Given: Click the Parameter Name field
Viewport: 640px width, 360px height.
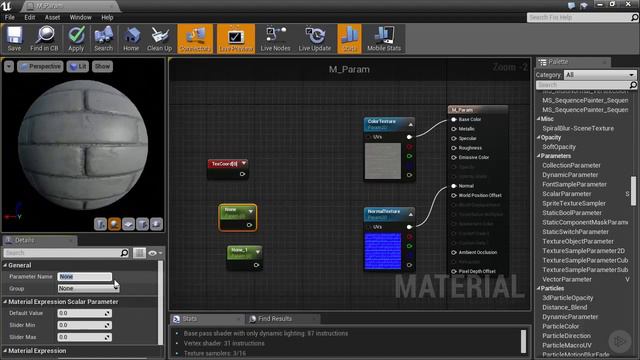Looking at the screenshot, I should (84, 277).
